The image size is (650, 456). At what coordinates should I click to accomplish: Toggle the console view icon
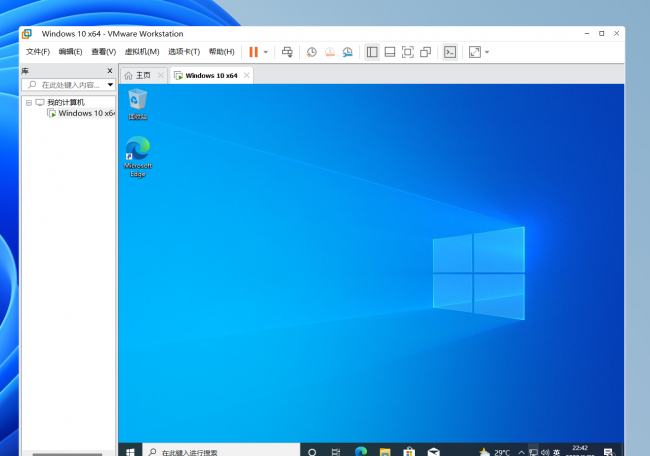(x=450, y=52)
